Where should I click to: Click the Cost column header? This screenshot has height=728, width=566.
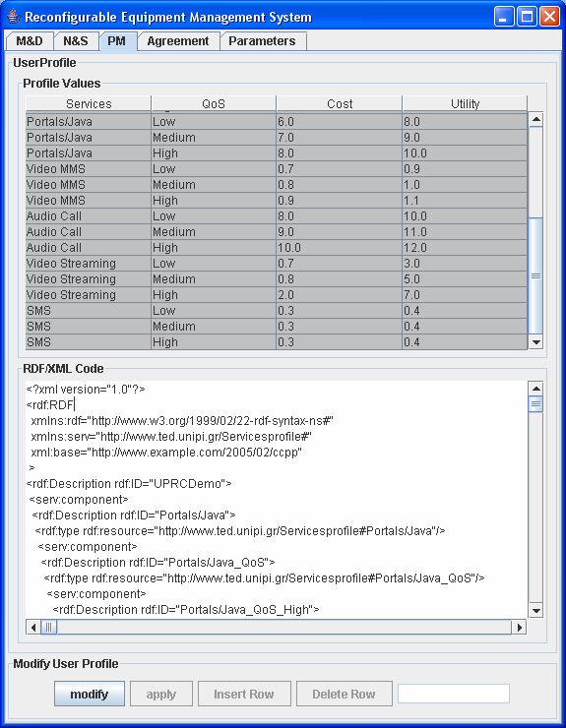click(x=340, y=103)
